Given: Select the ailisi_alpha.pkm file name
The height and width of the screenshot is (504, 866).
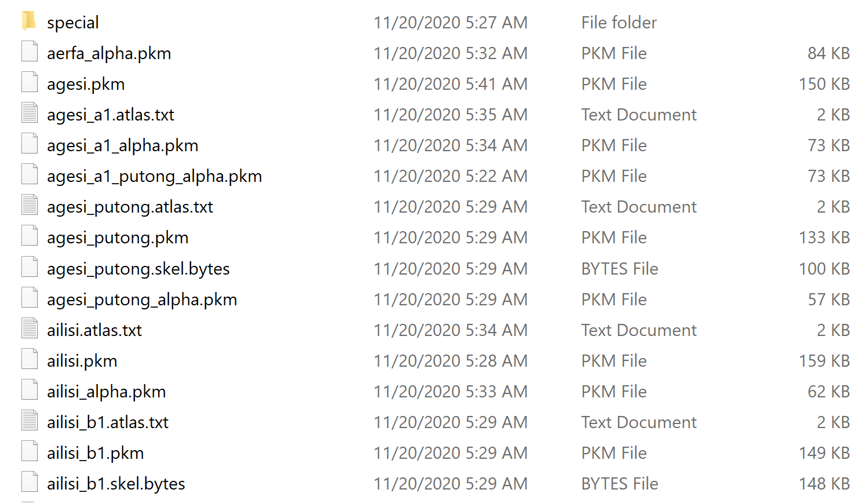Looking at the screenshot, I should tap(106, 392).
